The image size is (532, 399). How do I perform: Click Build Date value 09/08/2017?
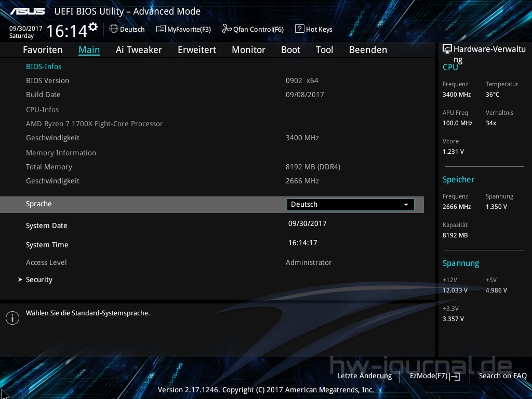304,95
